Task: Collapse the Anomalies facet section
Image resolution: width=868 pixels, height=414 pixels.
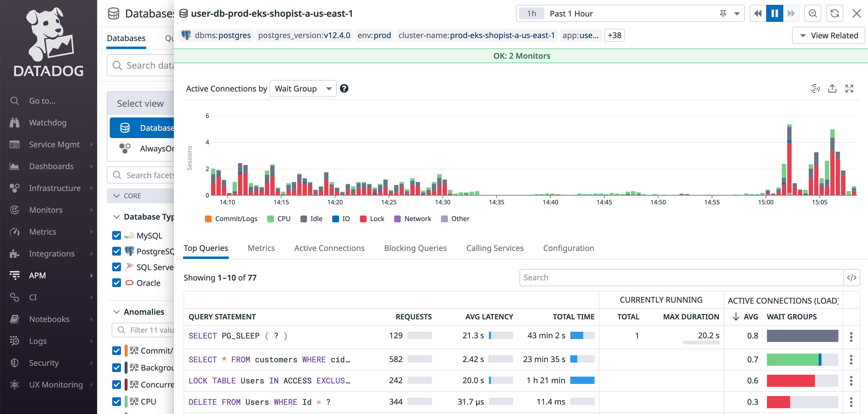Action: click(117, 312)
